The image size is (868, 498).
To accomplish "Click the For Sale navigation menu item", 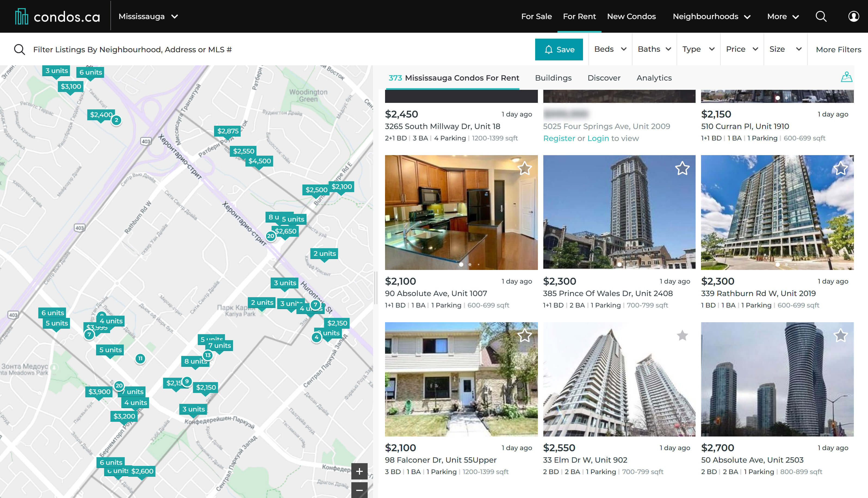I will pyautogui.click(x=536, y=16).
